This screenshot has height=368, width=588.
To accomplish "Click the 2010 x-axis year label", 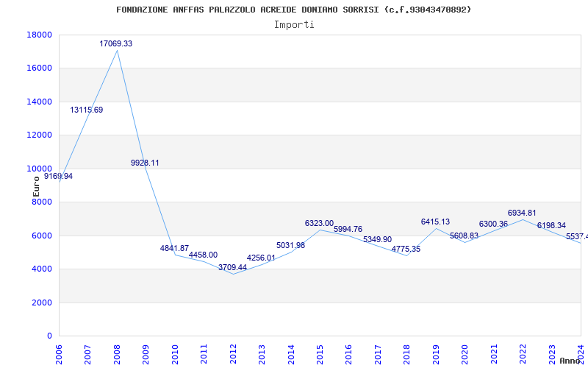I will coord(175,354).
